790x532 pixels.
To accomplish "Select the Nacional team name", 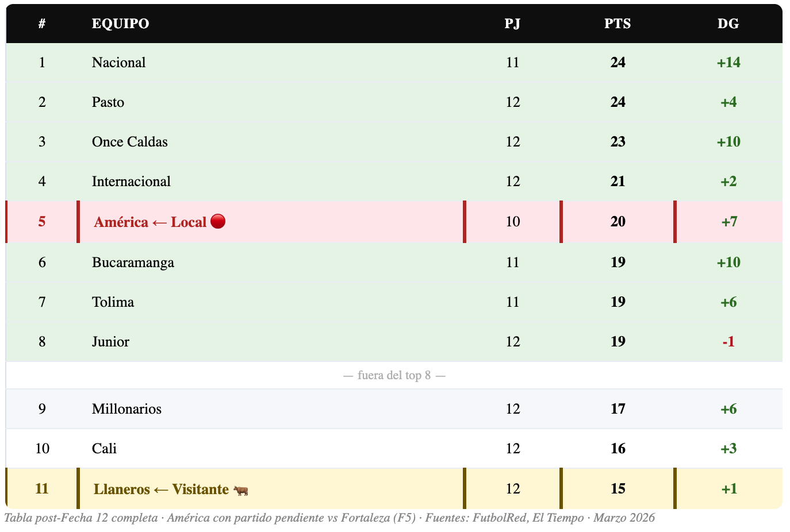I will coord(118,63).
